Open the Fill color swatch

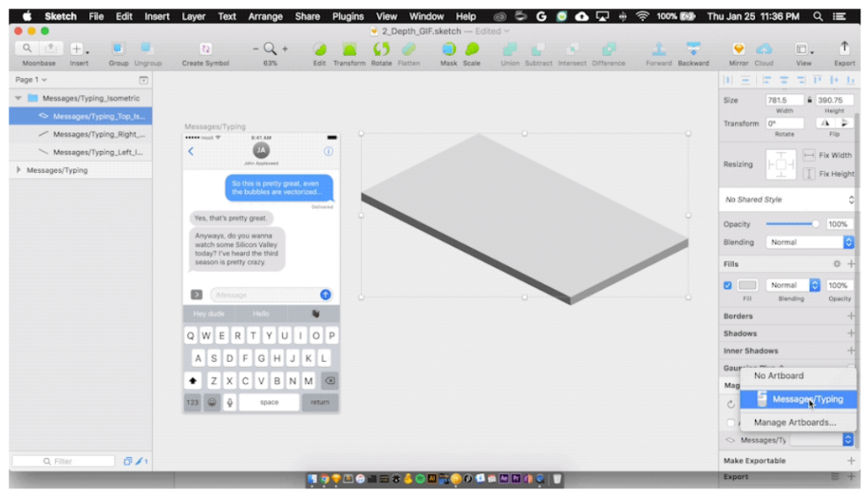(748, 285)
